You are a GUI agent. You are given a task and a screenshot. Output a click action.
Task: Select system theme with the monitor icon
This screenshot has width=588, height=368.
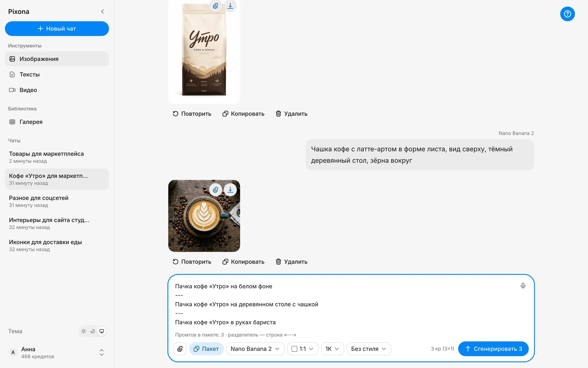pyautogui.click(x=102, y=331)
